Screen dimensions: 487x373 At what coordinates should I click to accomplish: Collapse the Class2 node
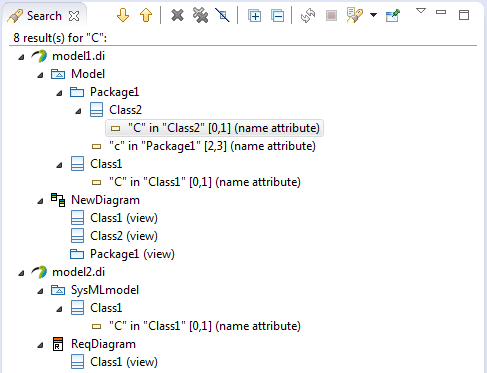78,111
